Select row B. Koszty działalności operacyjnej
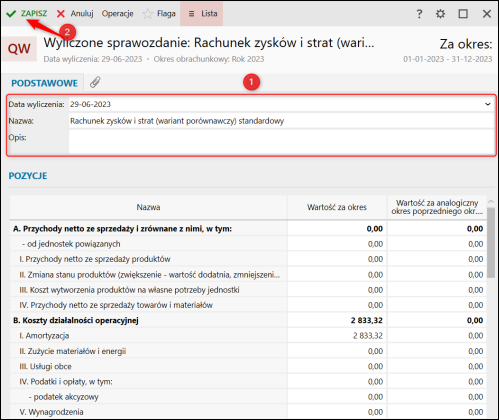The height and width of the screenshot is (420, 499). pyautogui.click(x=248, y=320)
